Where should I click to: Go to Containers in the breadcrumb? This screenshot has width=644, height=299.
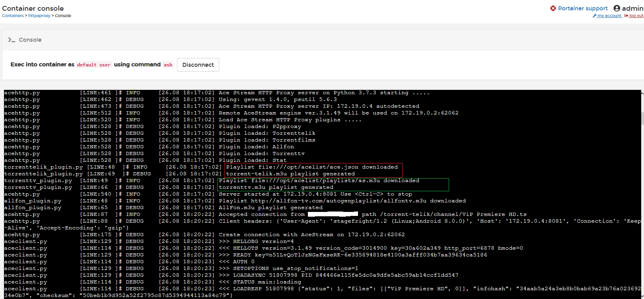(13, 16)
